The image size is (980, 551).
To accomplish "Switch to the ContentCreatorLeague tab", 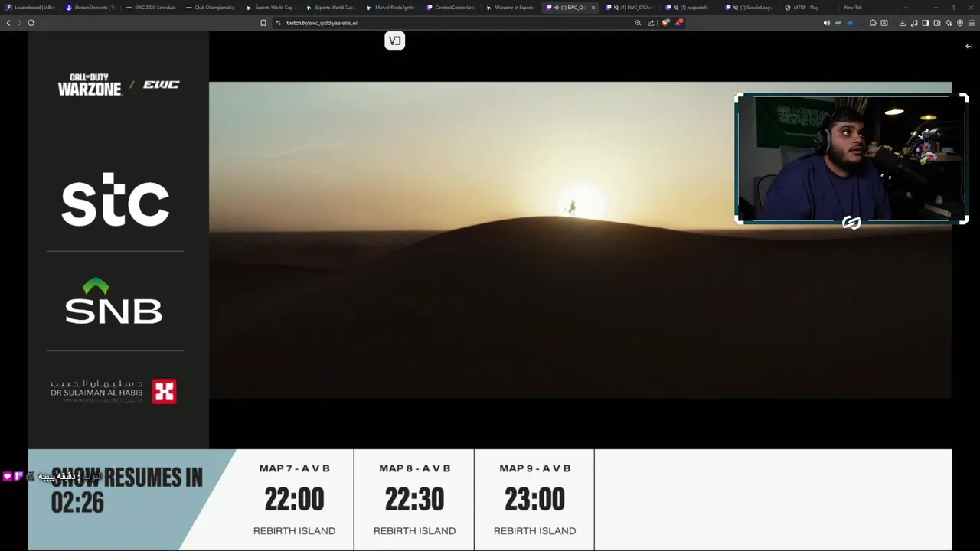I will [450, 8].
